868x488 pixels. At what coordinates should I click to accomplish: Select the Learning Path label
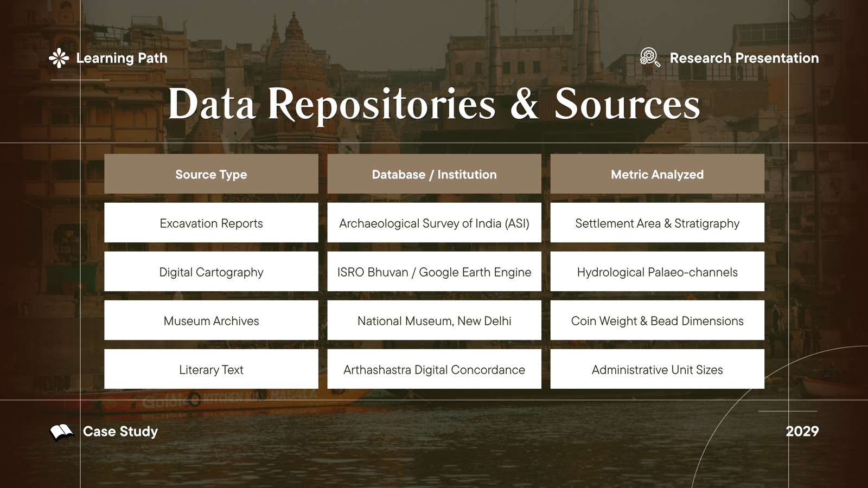(122, 58)
